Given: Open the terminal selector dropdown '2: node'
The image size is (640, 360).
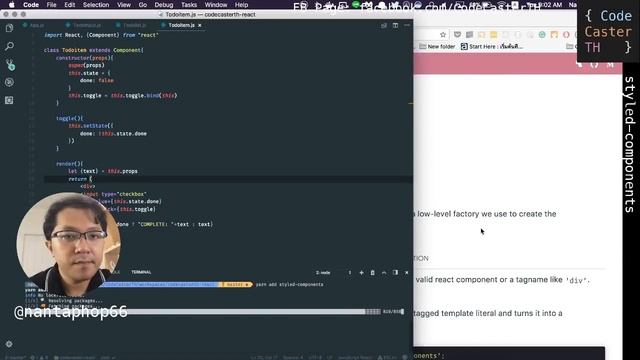Looking at the screenshot, I should pos(333,273).
